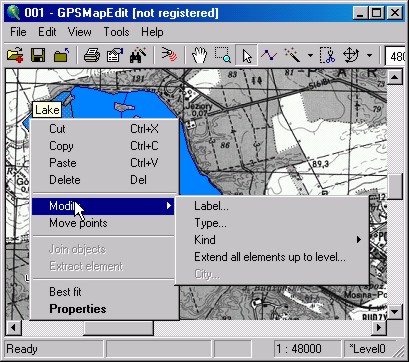Screen dimensions: 409x362
Task: Click the vertical scrollbar down arrow
Action: (395, 312)
